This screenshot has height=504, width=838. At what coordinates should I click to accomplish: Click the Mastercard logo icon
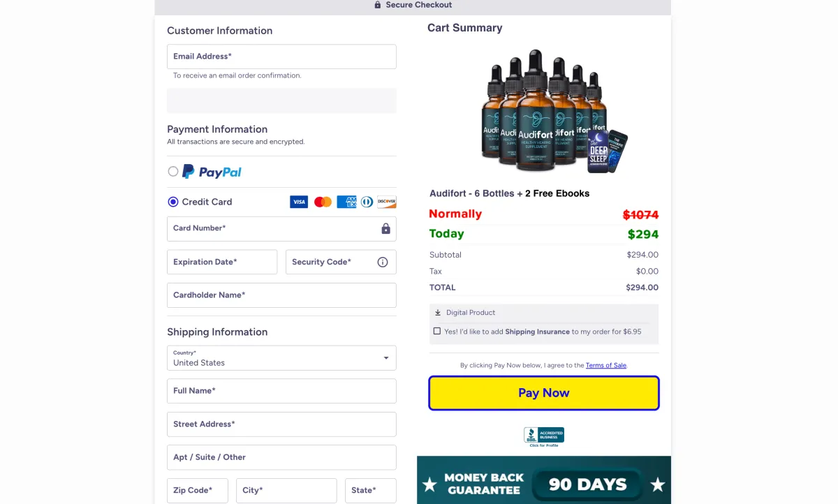pos(323,202)
